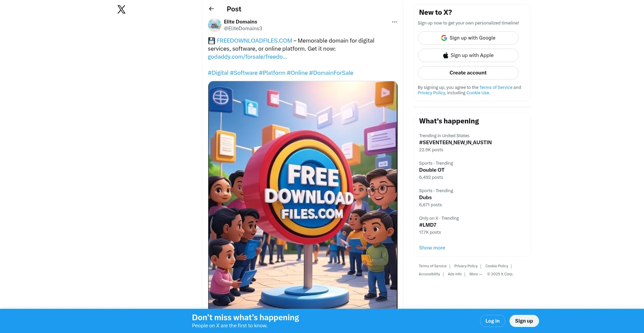The width and height of the screenshot is (644, 333).
Task: Open Elite Domains profile avatar
Action: pyautogui.click(x=215, y=25)
